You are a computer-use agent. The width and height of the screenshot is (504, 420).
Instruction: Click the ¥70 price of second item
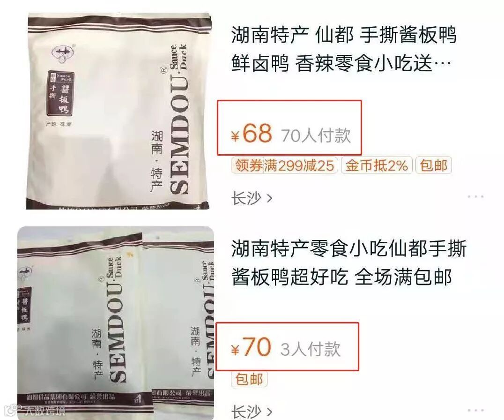point(252,347)
